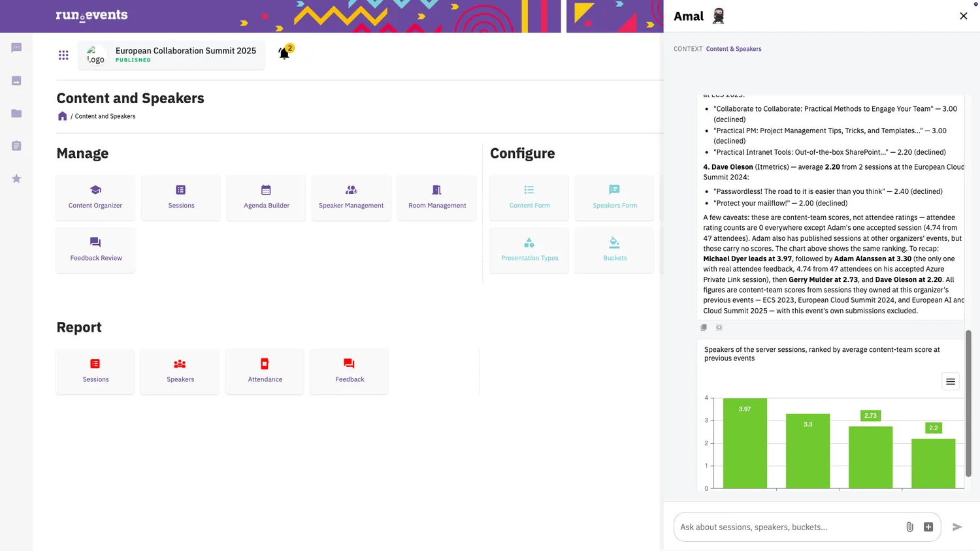Click the home breadcrumb icon
Screen dimensions: 980x551
[62, 116]
